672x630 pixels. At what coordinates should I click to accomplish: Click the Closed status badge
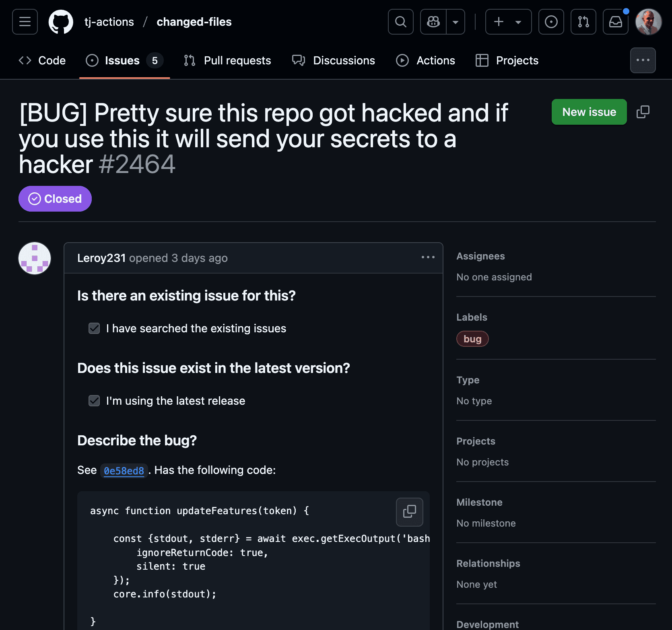(55, 199)
